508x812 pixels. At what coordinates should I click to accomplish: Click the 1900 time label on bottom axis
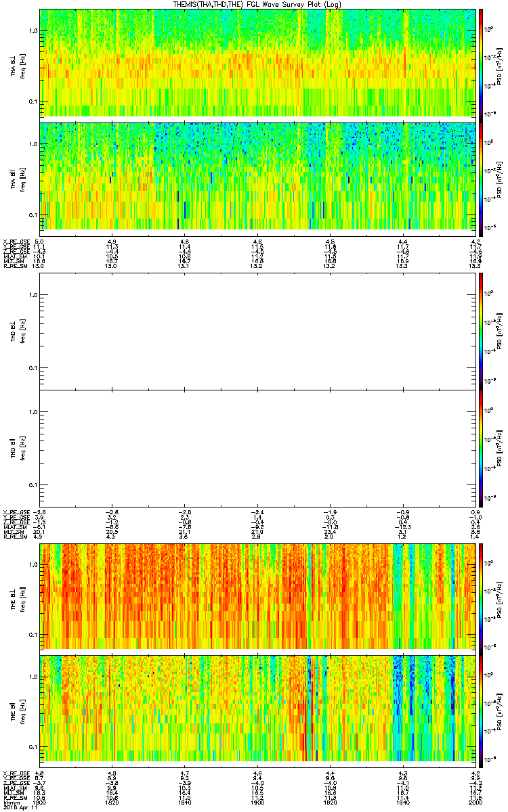click(x=257, y=801)
